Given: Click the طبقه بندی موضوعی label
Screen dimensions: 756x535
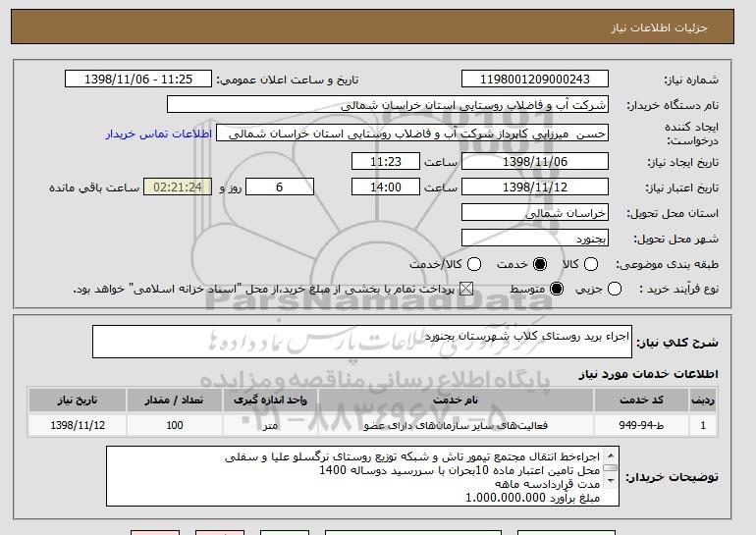Looking at the screenshot, I should 667,264.
